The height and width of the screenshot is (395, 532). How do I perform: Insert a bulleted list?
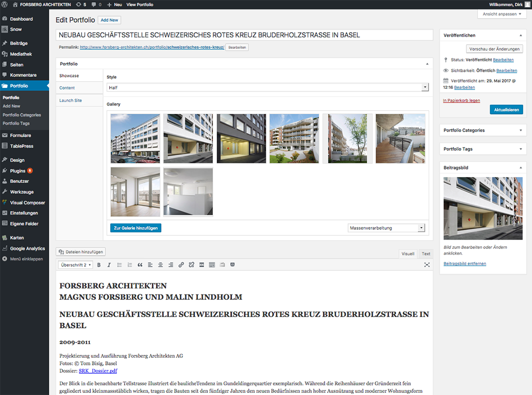[119, 265]
